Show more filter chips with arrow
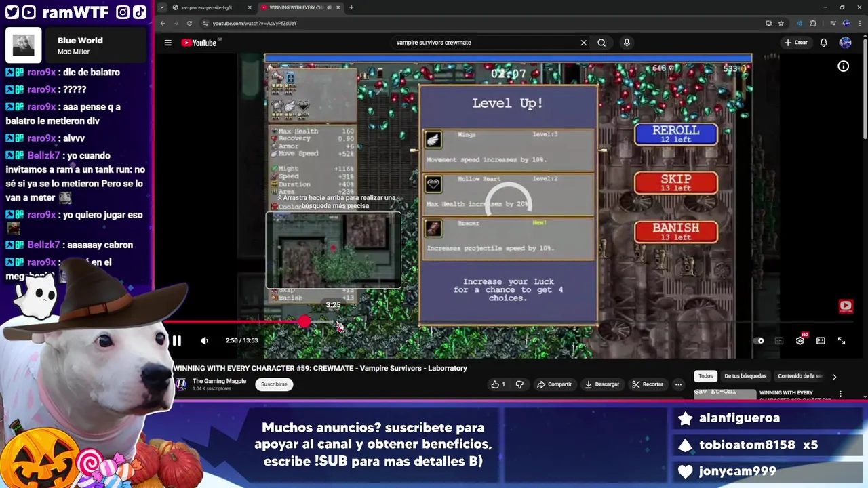Image resolution: width=868 pixels, height=488 pixels. (x=834, y=376)
